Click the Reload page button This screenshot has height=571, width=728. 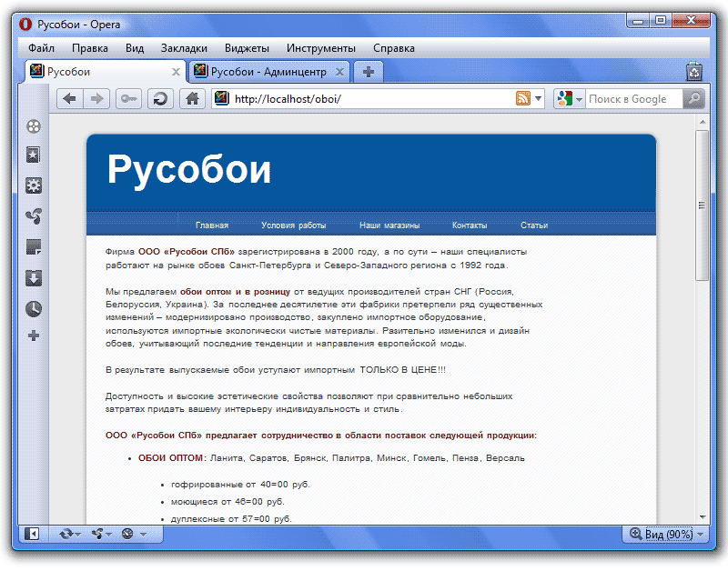point(161,99)
